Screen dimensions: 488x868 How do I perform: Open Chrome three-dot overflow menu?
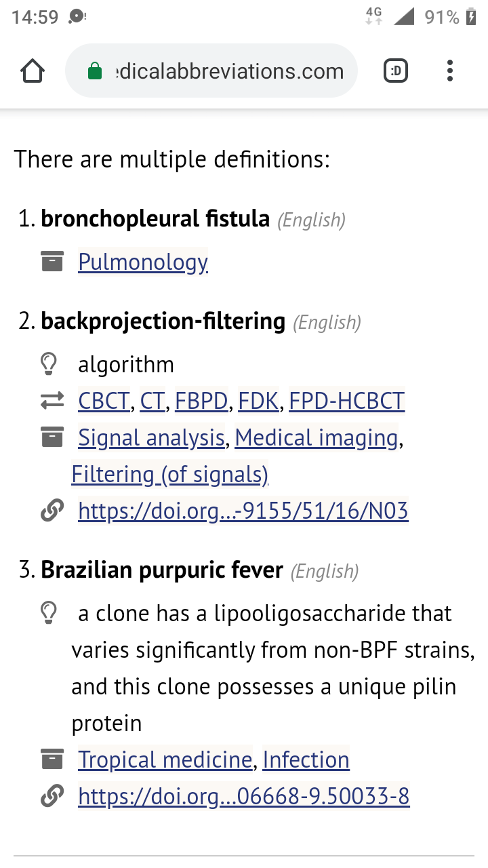[450, 71]
